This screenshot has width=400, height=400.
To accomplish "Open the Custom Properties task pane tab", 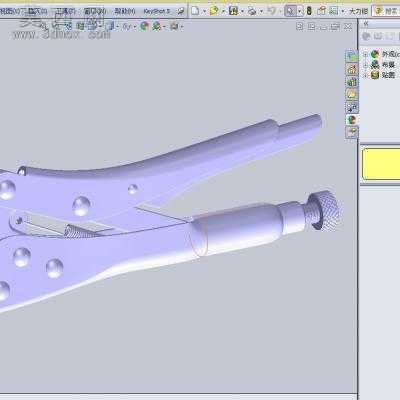I will [x=352, y=133].
